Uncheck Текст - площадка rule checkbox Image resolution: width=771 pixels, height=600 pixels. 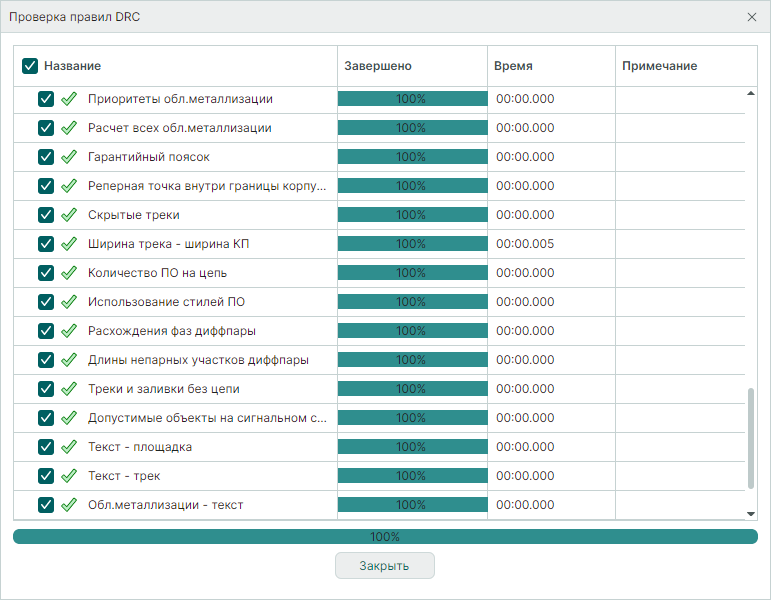(x=46, y=447)
